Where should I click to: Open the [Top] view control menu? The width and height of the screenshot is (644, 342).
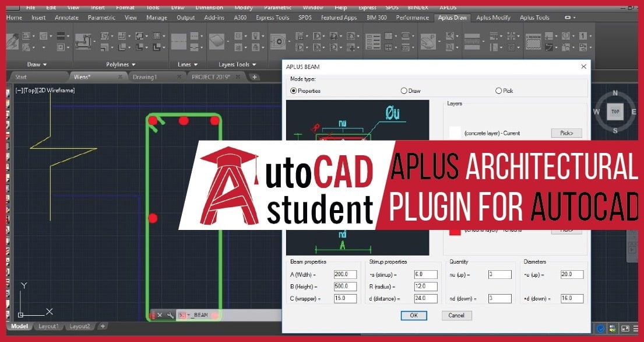tap(30, 90)
